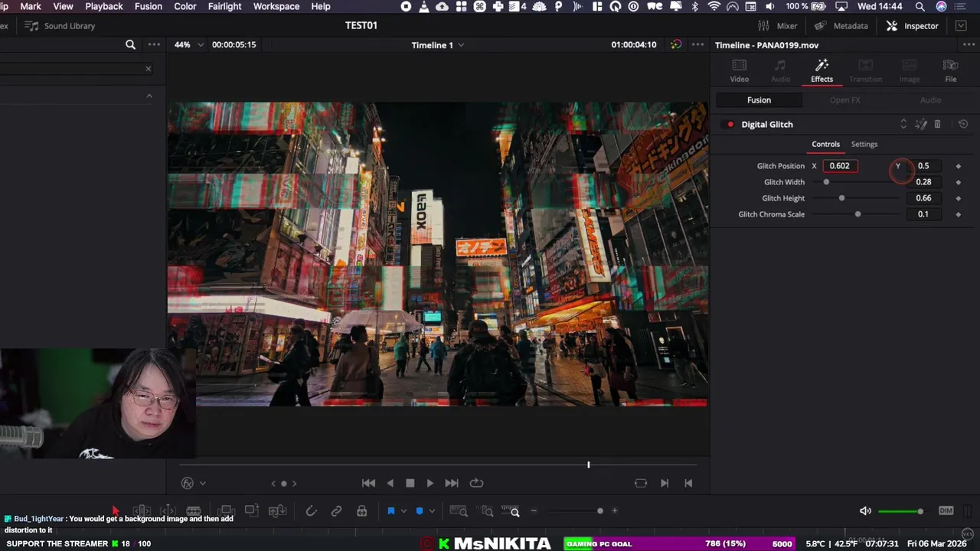
Task: Click the DIM audio button
Action: point(946,511)
